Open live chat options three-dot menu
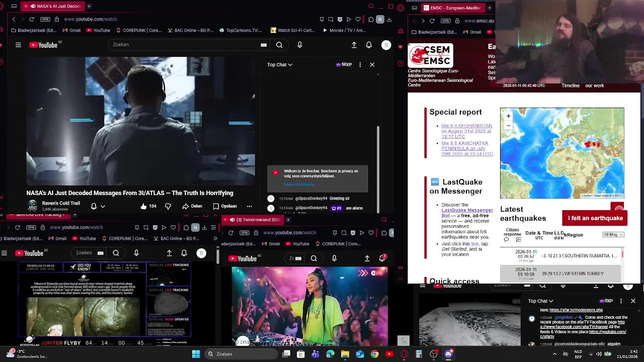Screen dimensions: 644x362 360,64
